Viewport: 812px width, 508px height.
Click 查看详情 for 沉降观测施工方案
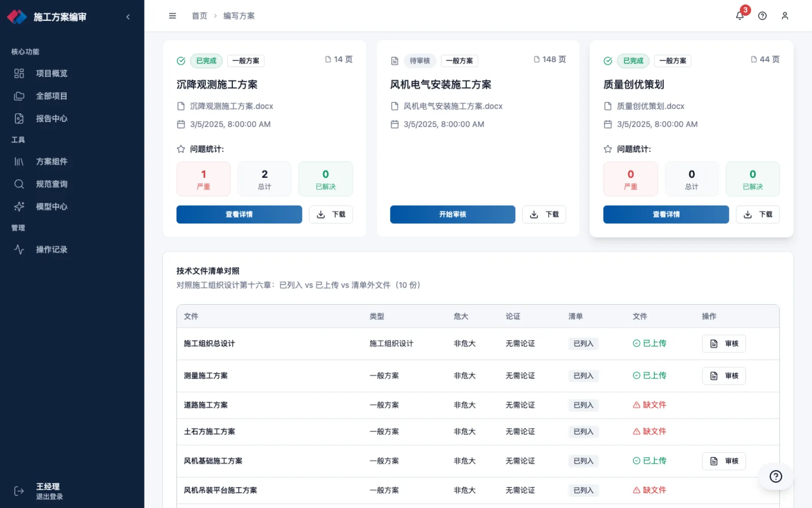click(x=239, y=214)
